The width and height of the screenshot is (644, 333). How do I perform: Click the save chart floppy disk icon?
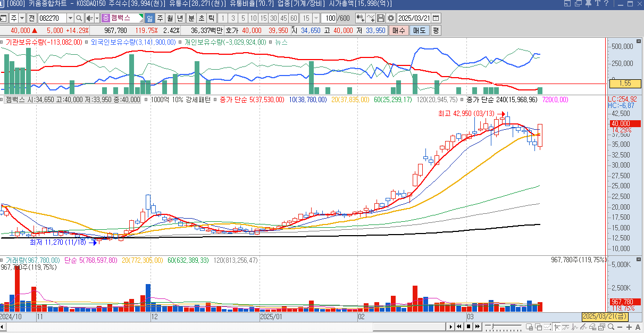(380, 18)
